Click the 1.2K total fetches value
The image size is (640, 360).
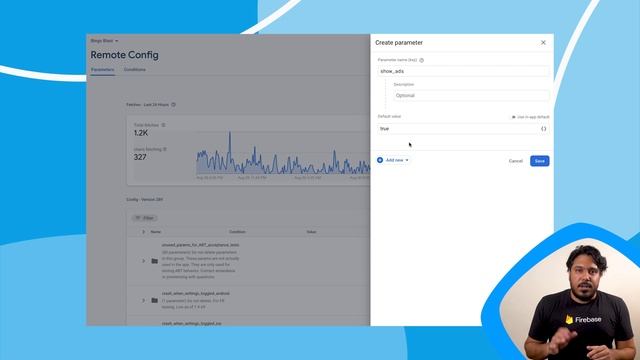[141, 133]
